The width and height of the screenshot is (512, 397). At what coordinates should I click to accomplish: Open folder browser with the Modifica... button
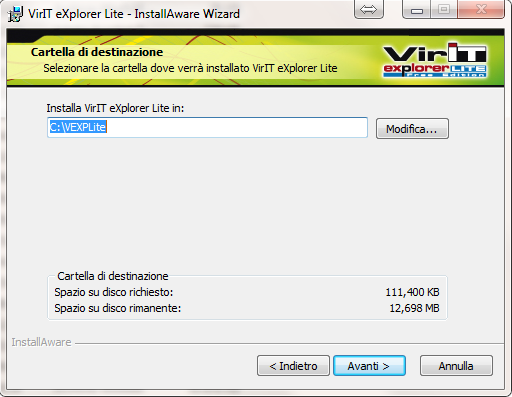click(x=412, y=129)
